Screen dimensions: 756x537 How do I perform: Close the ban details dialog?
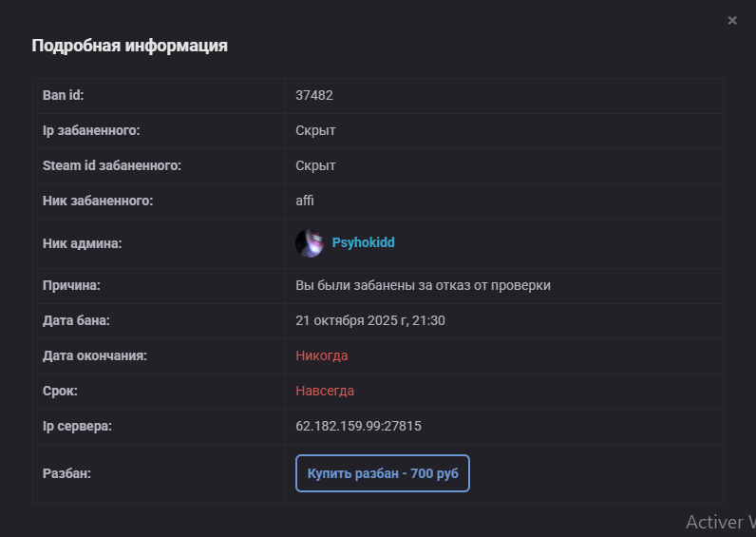click(732, 21)
